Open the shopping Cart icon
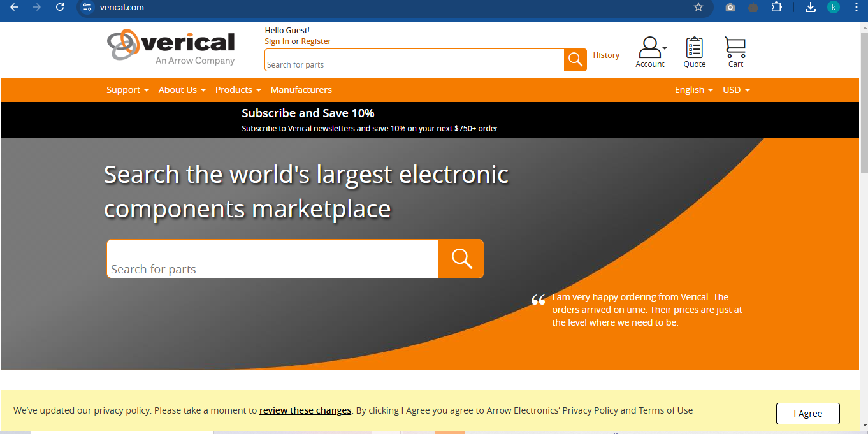Image resolution: width=868 pixels, height=434 pixels. (x=735, y=52)
